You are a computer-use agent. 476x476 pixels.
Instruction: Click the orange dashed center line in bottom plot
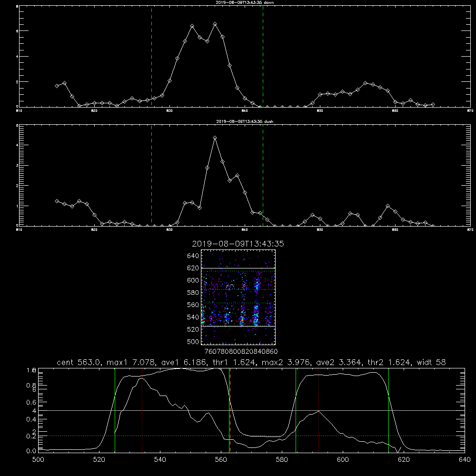click(230, 410)
